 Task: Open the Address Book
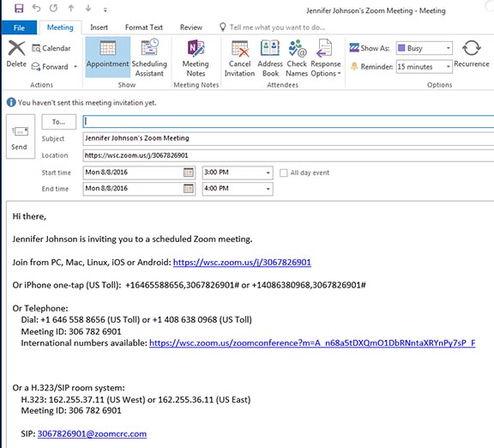coord(270,58)
